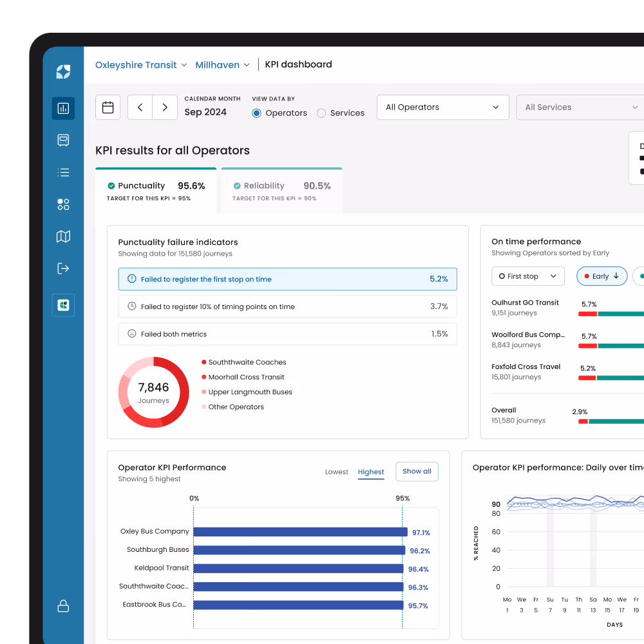This screenshot has width=644, height=644.
Task: Click the lock icon at the sidebar bottom
Action: pyautogui.click(x=62, y=605)
